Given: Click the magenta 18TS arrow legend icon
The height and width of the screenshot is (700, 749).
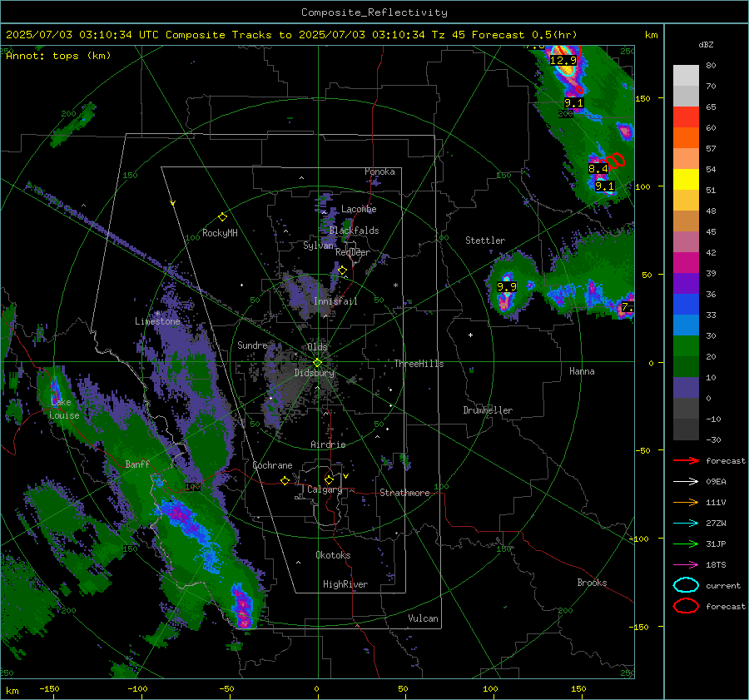Looking at the screenshot, I should click(686, 565).
